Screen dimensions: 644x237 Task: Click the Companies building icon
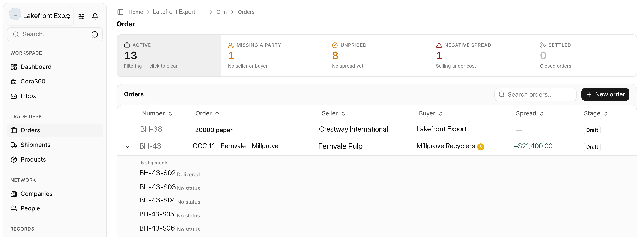(x=14, y=194)
